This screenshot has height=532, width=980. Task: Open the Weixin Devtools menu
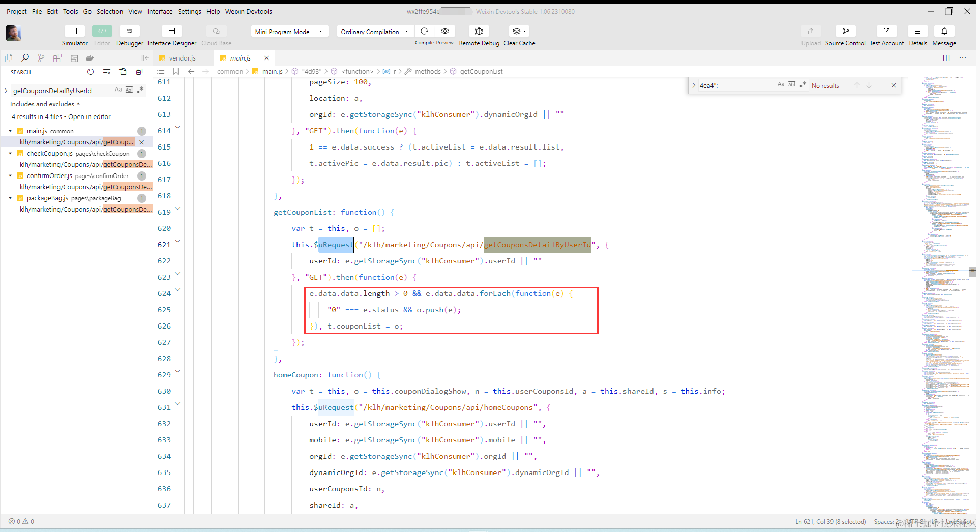click(249, 11)
